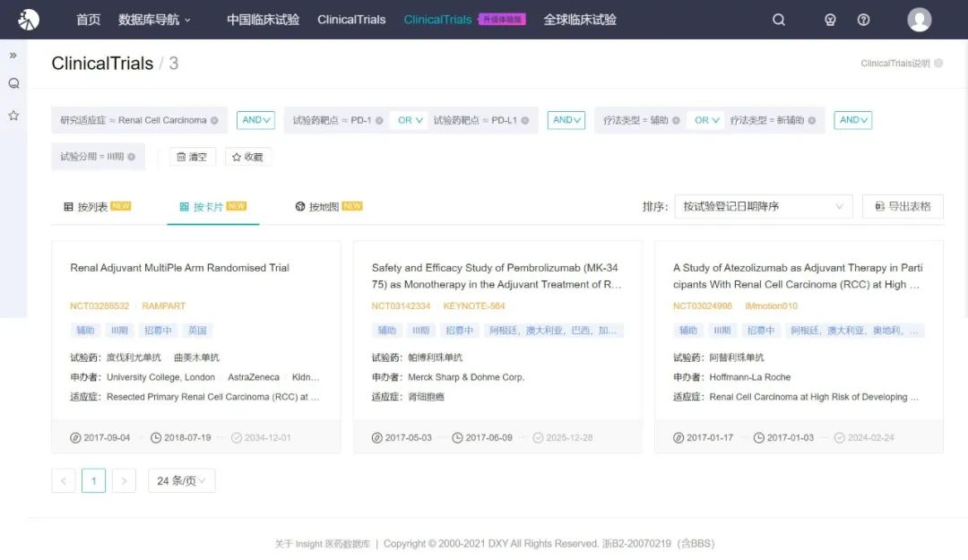This screenshot has width=968, height=560.
Task: Click the NCT03288532 trial ID link
Action: 99,306
